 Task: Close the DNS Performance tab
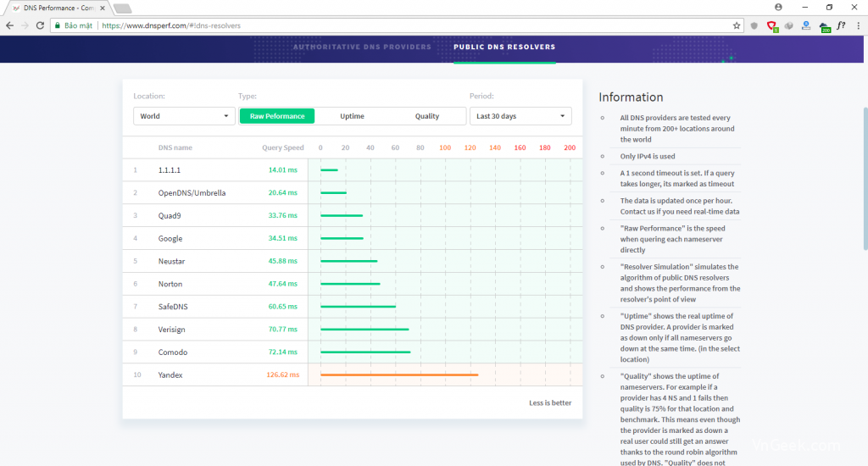103,8
